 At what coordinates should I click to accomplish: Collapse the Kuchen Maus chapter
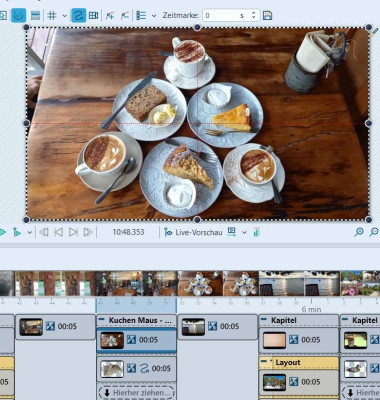tap(102, 320)
